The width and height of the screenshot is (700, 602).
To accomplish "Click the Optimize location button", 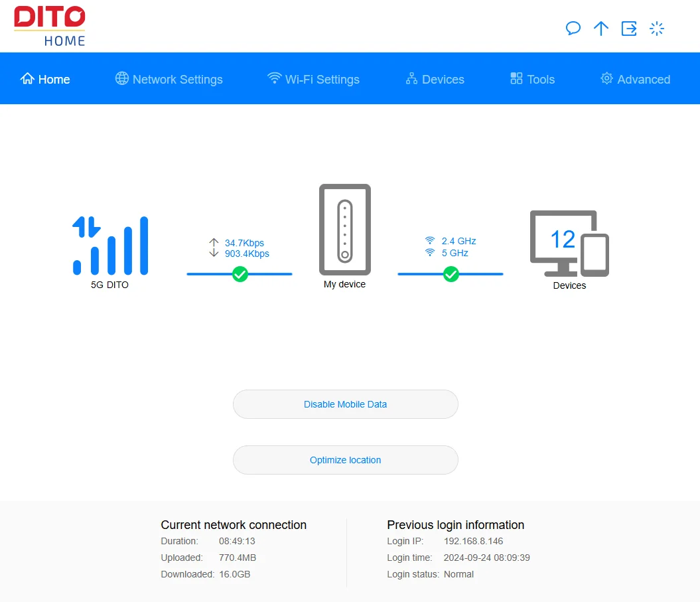I will tap(346, 460).
